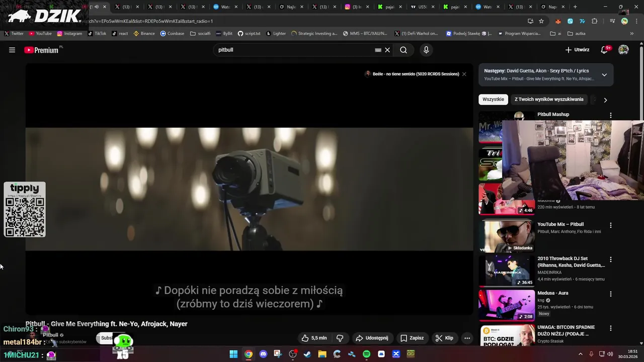Open the YouTube notifications bell
Image resolution: width=644 pixels, height=362 pixels.
coord(605,50)
